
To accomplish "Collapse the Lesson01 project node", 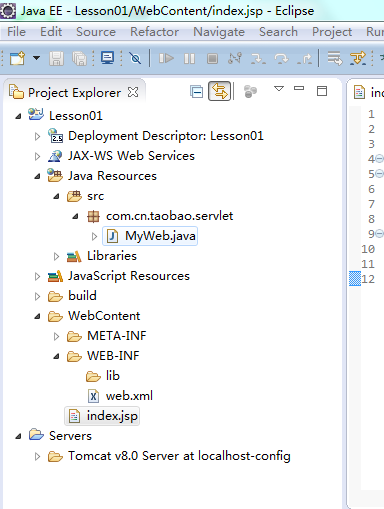I will [x=18, y=116].
